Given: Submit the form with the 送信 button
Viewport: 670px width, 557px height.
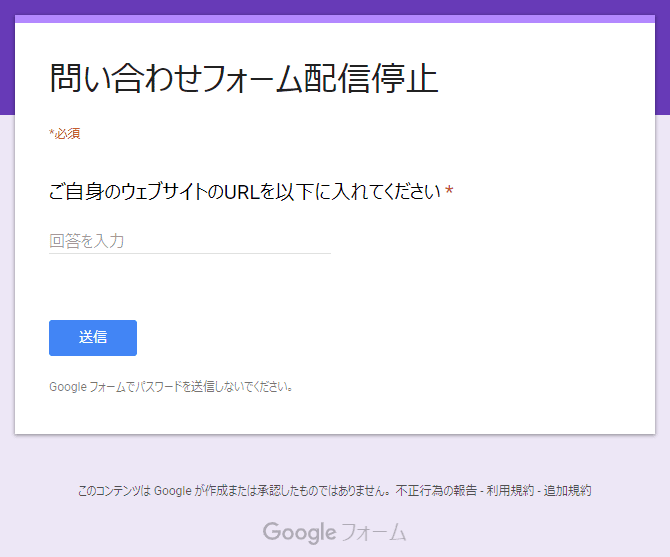Looking at the screenshot, I should [x=93, y=338].
